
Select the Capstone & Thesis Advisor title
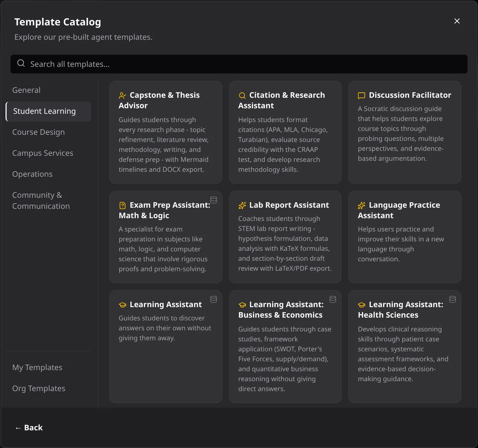click(159, 100)
